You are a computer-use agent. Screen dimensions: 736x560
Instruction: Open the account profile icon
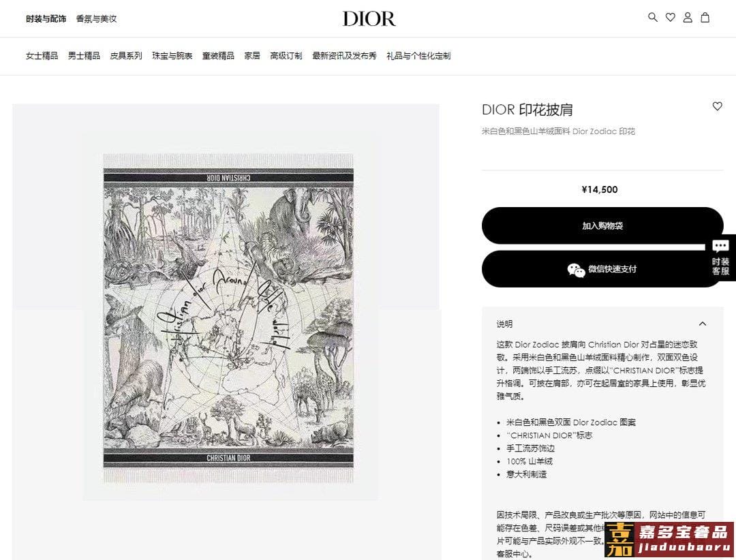click(688, 17)
